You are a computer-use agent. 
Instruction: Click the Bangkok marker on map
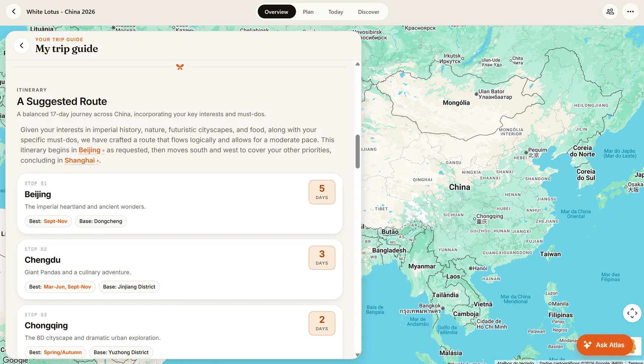(443, 308)
